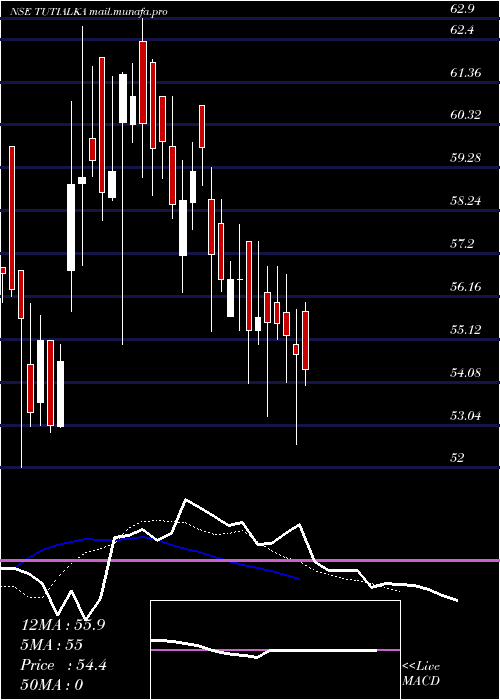Click the 62.9 price axis label
This screenshot has height=700, width=500.
point(462,9)
